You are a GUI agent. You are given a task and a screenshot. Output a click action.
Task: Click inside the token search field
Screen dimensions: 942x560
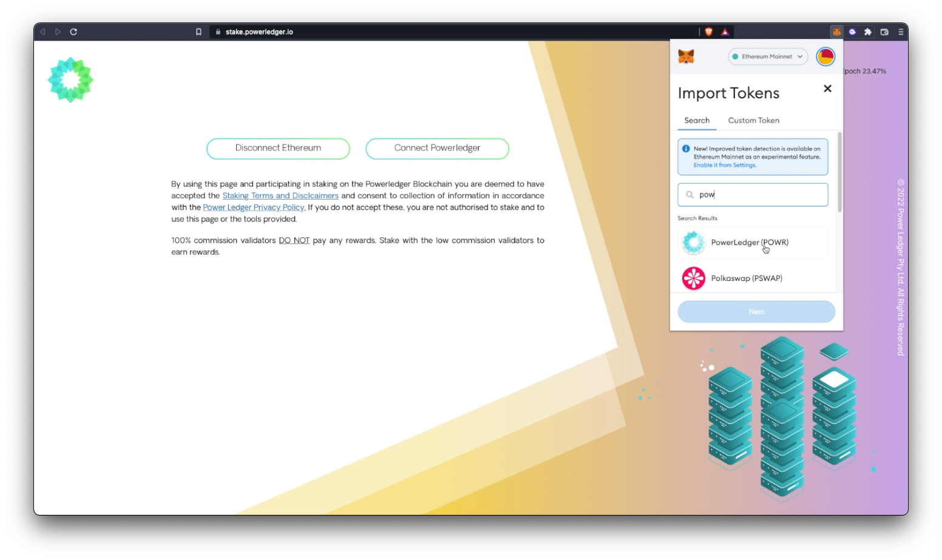753,195
